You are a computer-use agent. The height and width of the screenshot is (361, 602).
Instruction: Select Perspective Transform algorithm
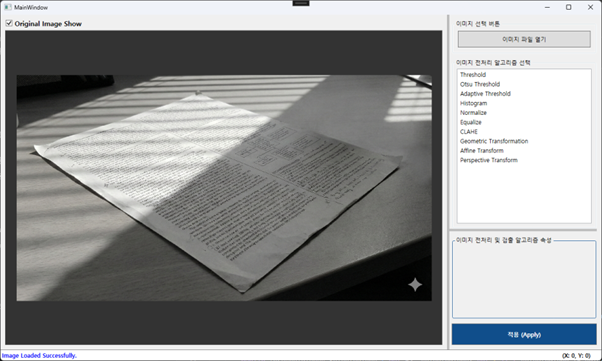point(489,160)
